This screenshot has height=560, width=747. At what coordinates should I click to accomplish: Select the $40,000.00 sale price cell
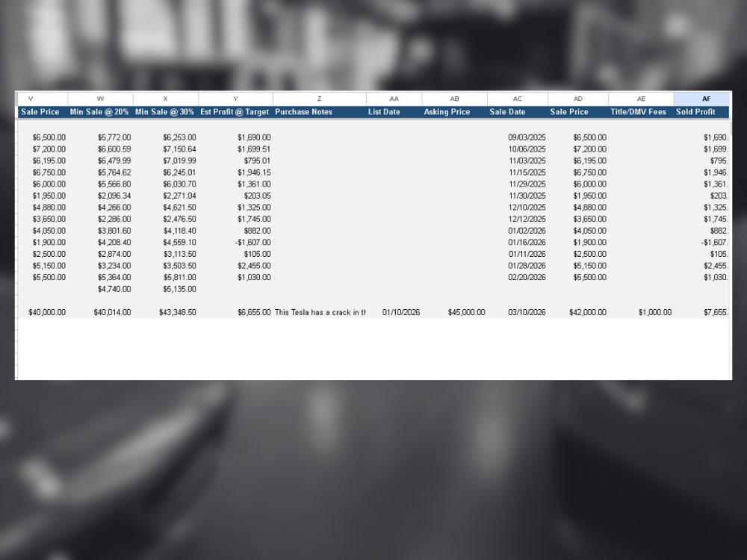[43, 312]
